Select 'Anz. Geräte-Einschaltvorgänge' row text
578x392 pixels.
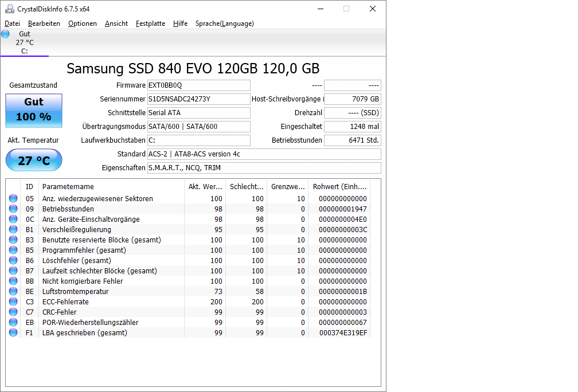coord(91,219)
